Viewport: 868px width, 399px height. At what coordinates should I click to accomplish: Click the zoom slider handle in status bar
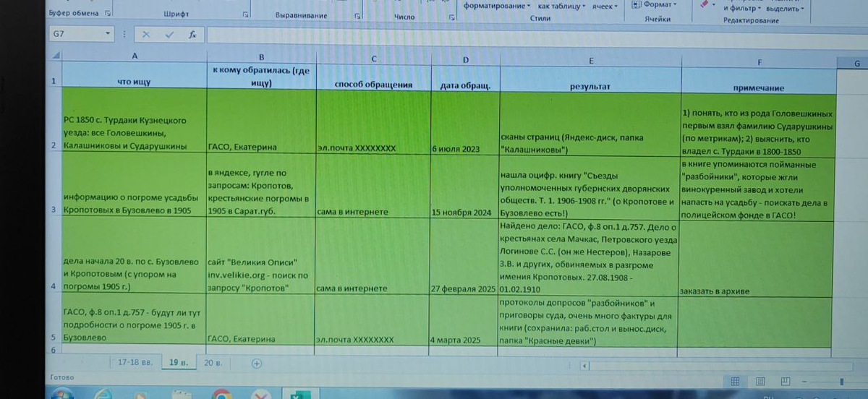pyautogui.click(x=842, y=382)
